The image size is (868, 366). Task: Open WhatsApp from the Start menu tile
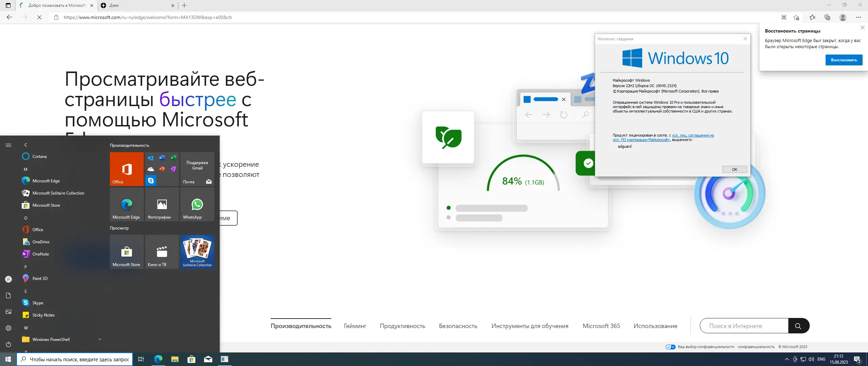click(197, 204)
